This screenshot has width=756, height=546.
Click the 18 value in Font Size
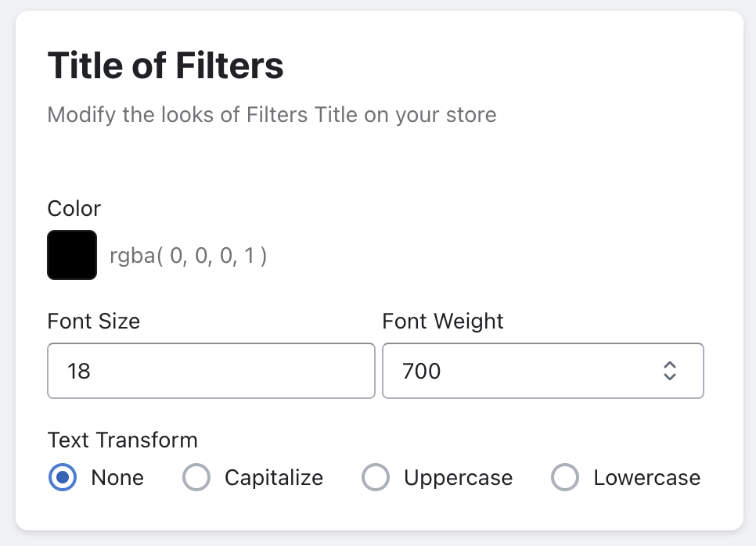tap(79, 371)
